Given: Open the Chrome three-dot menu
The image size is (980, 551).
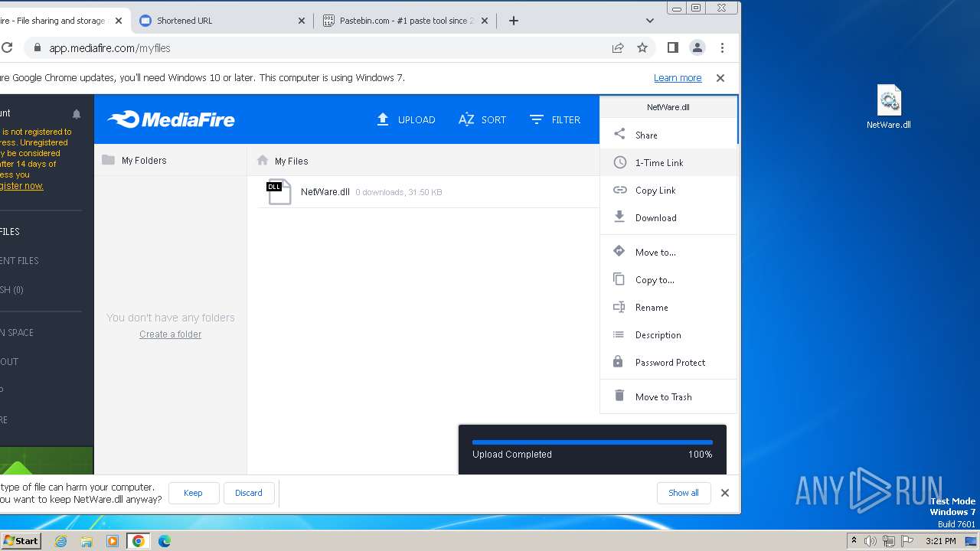Looking at the screenshot, I should (722, 47).
